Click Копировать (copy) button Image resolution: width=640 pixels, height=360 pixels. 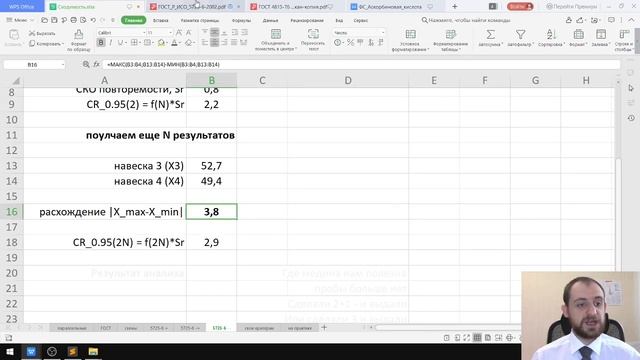[x=46, y=44]
